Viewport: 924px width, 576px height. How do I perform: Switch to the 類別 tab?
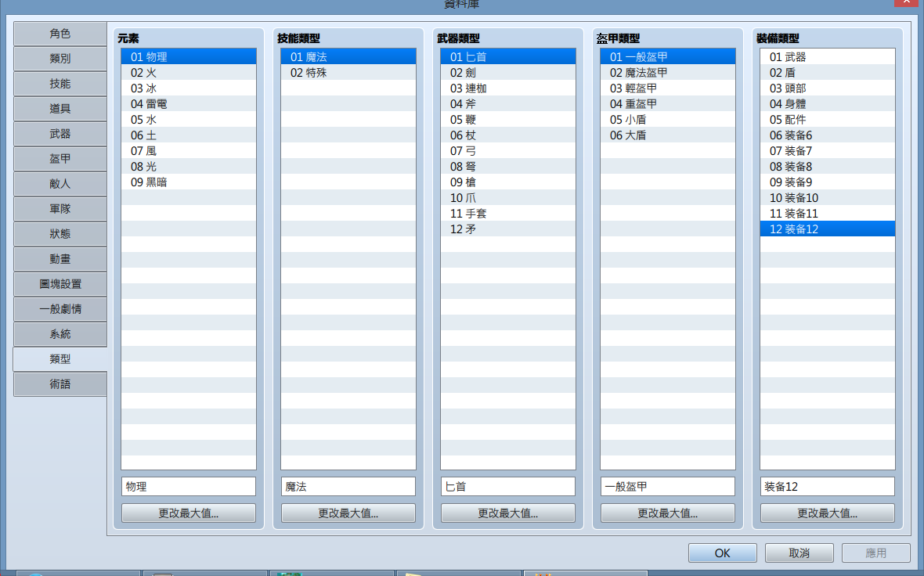click(60, 59)
